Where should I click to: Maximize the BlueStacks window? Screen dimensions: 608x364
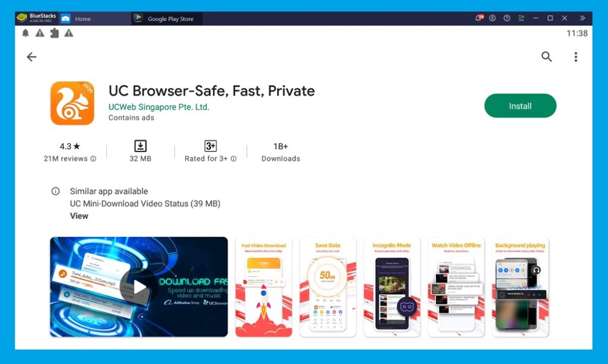coord(550,18)
